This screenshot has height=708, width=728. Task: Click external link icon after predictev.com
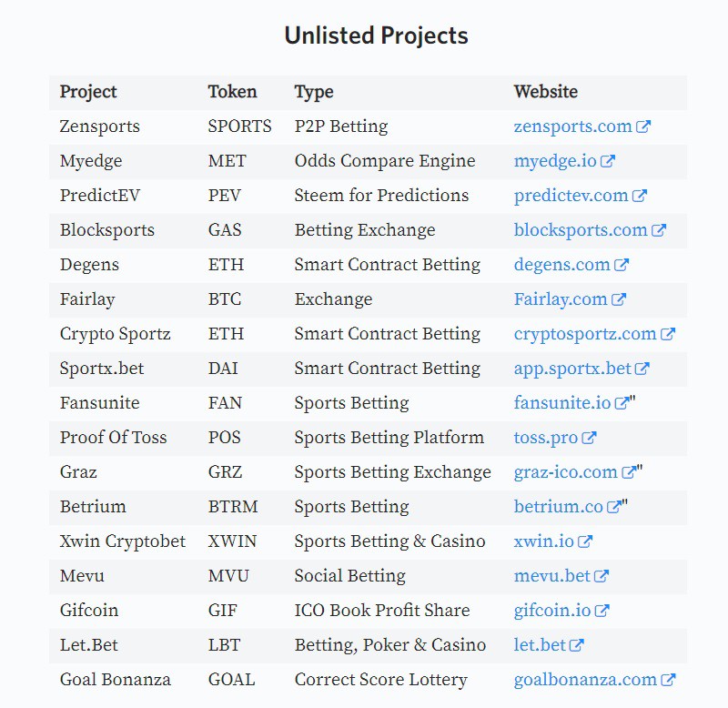point(640,196)
